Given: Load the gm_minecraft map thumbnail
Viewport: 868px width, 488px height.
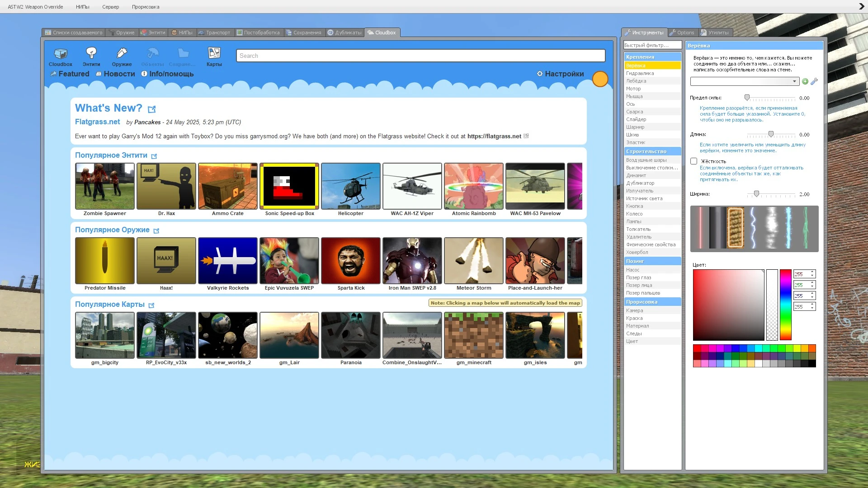Looking at the screenshot, I should click(x=473, y=335).
